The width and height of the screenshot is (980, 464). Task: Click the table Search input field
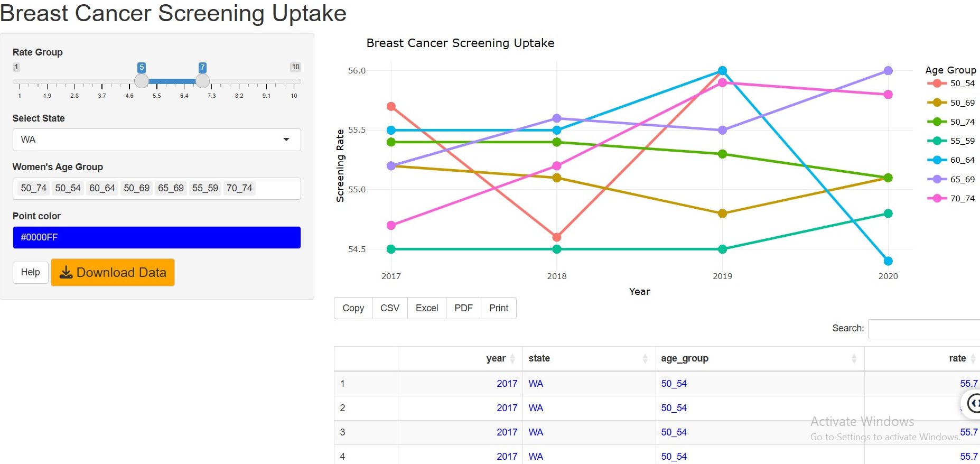pyautogui.click(x=923, y=329)
